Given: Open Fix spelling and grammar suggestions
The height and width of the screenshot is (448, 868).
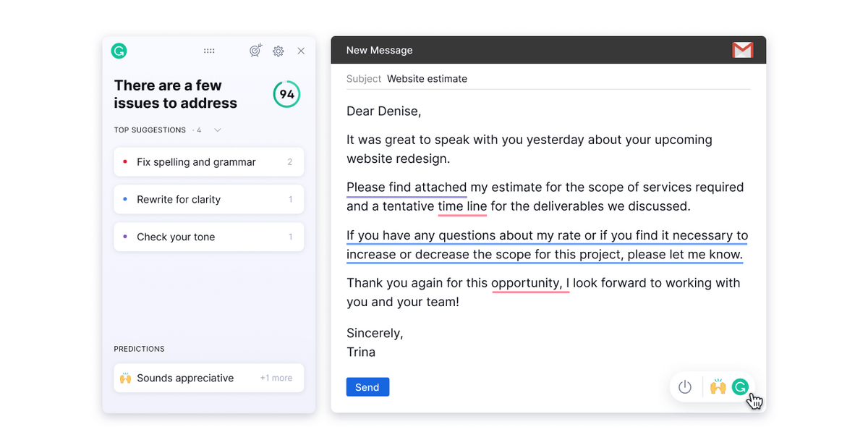Looking at the screenshot, I should 208,161.
